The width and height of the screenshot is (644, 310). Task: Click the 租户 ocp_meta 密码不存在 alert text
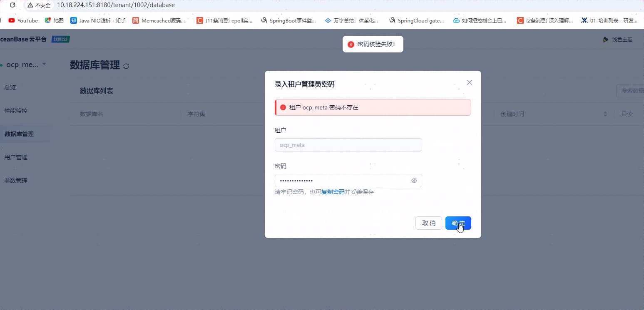coord(324,107)
